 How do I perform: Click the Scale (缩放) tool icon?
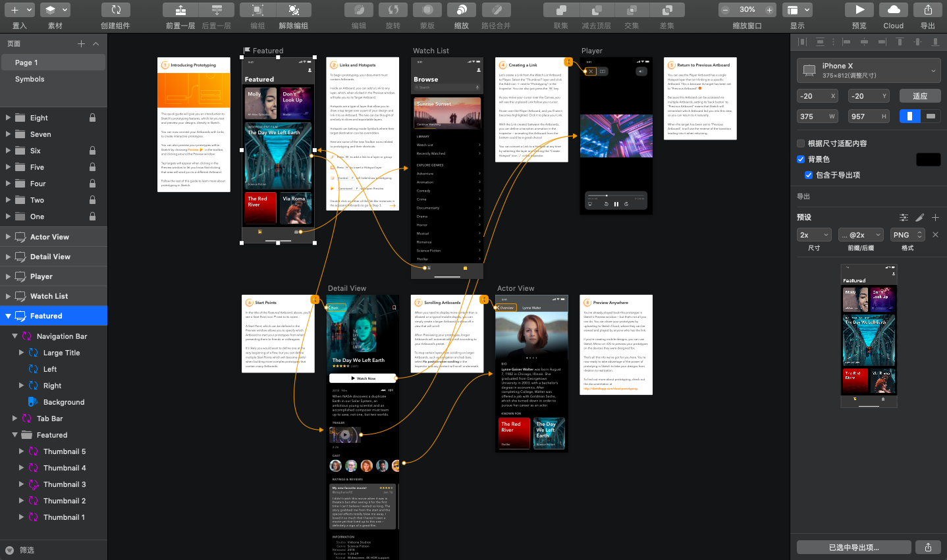click(x=461, y=11)
